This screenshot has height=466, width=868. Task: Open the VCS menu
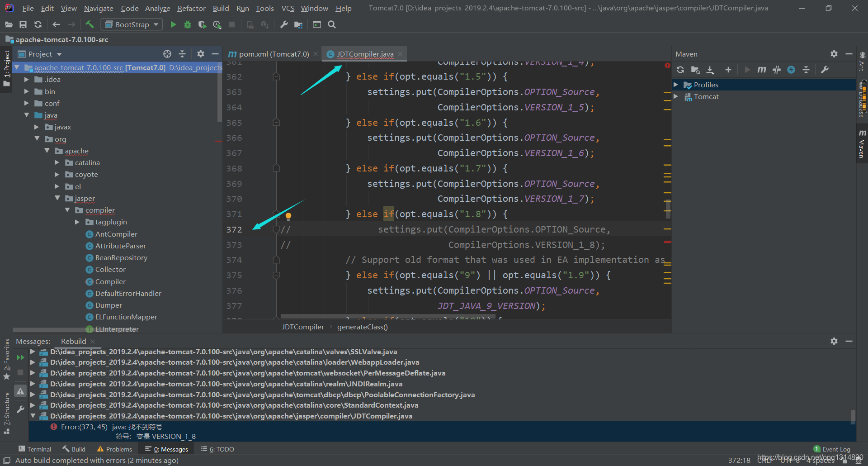(288, 8)
